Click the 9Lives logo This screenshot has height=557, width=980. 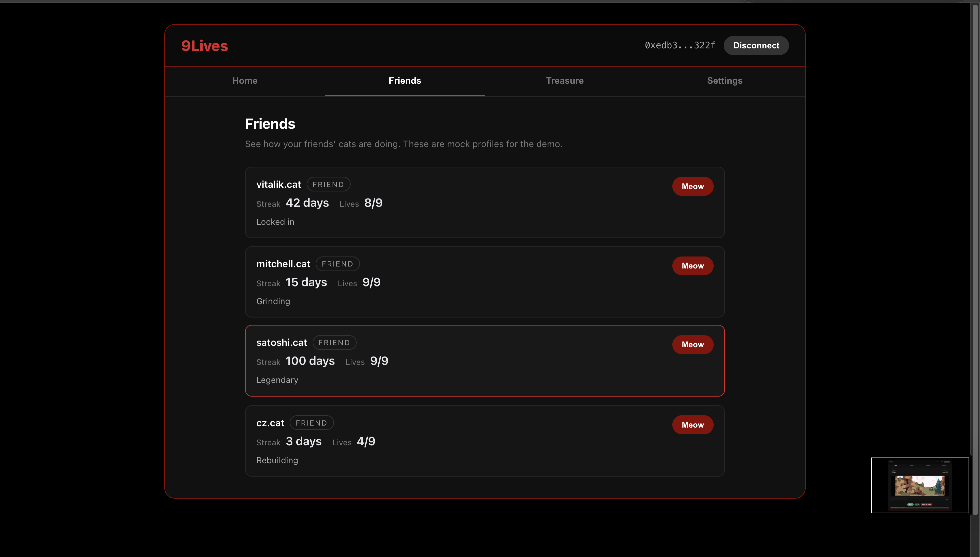pyautogui.click(x=204, y=46)
